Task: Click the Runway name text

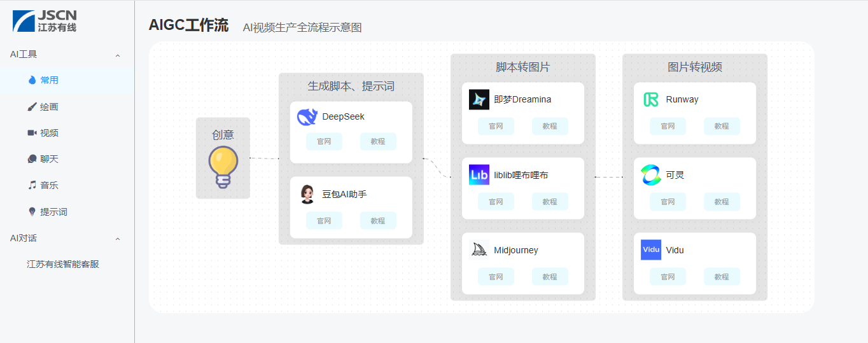Action: [x=682, y=99]
